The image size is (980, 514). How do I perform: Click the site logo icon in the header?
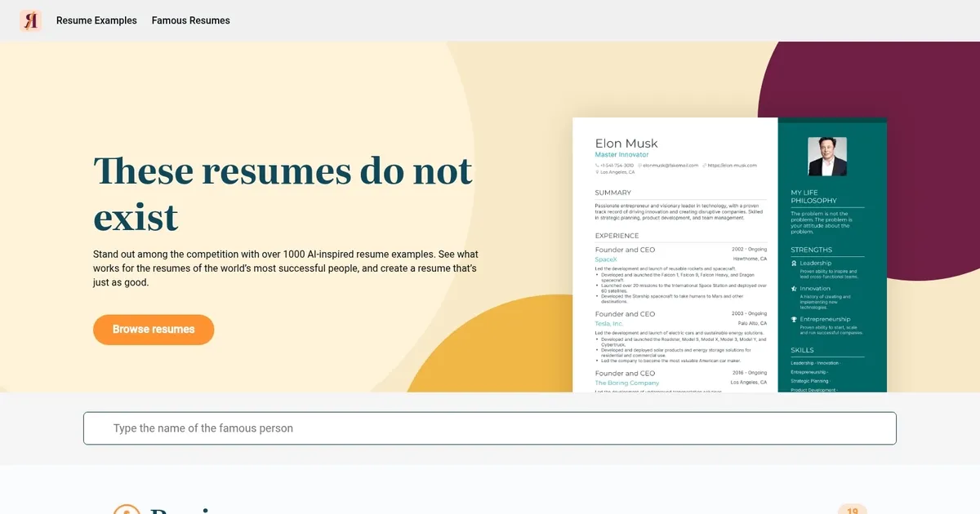tap(31, 20)
